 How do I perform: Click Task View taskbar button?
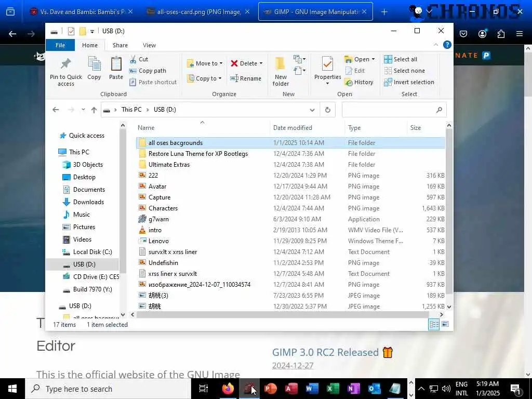point(204,389)
